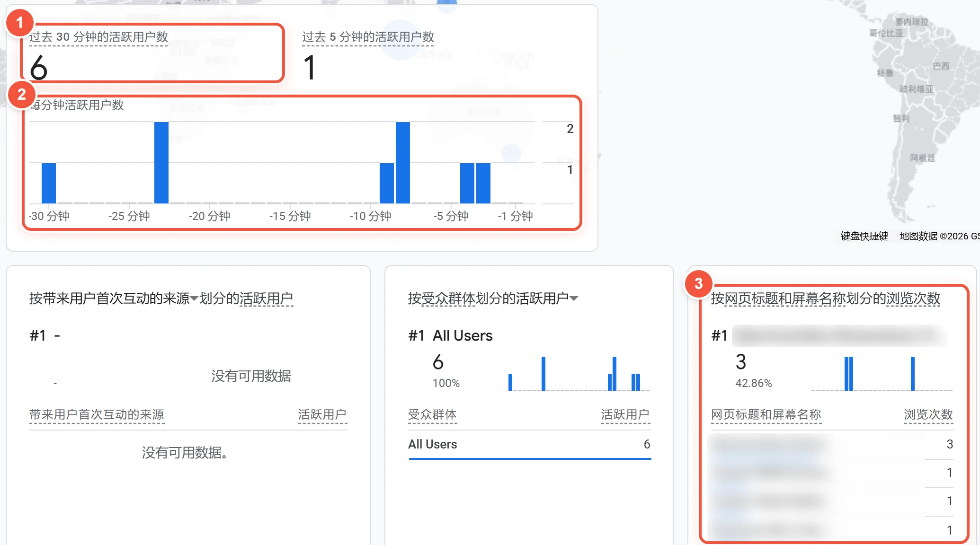Open the first-interaction source dimension dropdown arrow
980x545 pixels.
click(194, 299)
